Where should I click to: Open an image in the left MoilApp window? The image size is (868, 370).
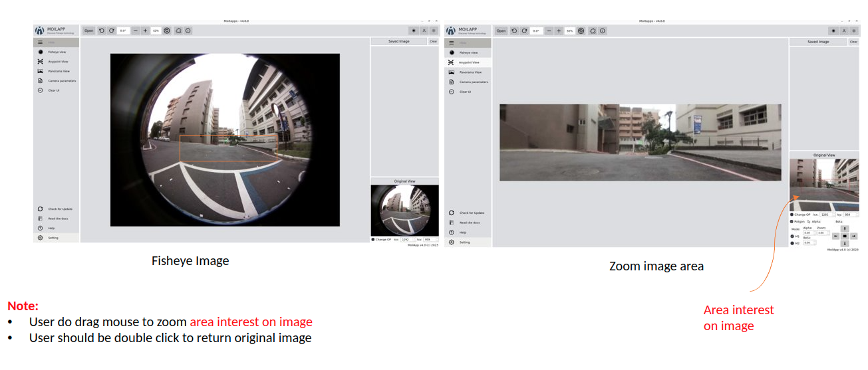(x=88, y=31)
